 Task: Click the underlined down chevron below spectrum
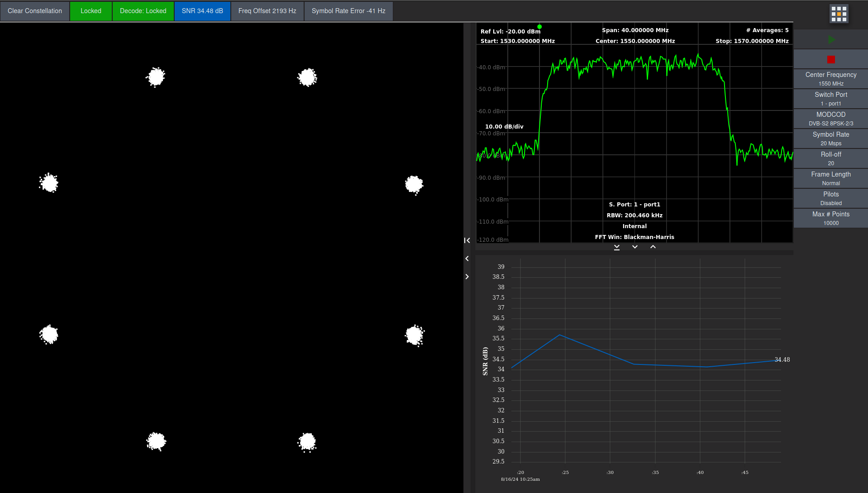coord(616,247)
